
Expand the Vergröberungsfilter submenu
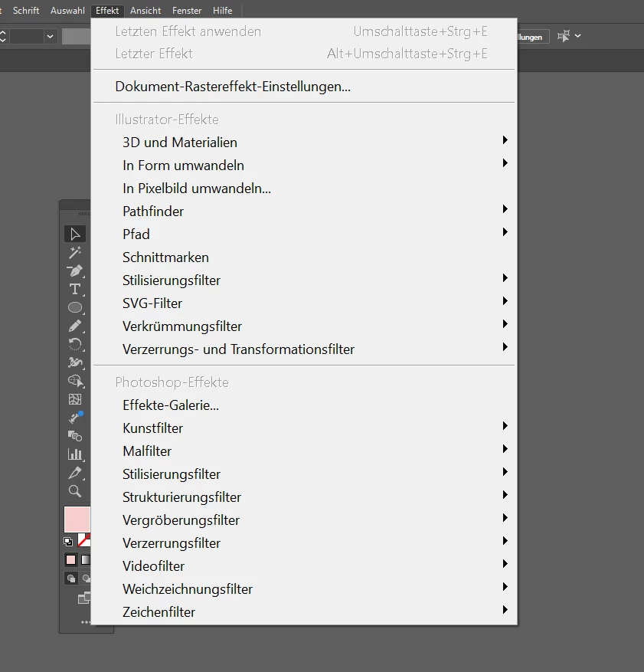[x=304, y=520]
